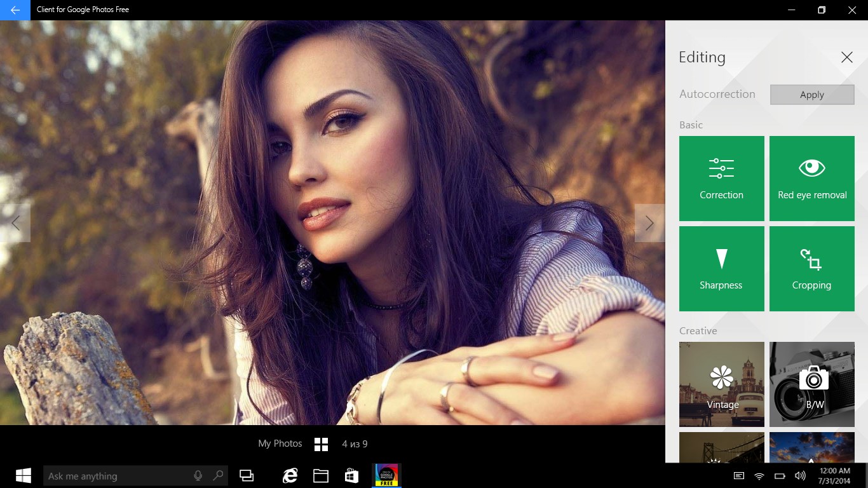Open the Windows Start menu
Viewport: 868px width, 488px height.
click(x=24, y=475)
